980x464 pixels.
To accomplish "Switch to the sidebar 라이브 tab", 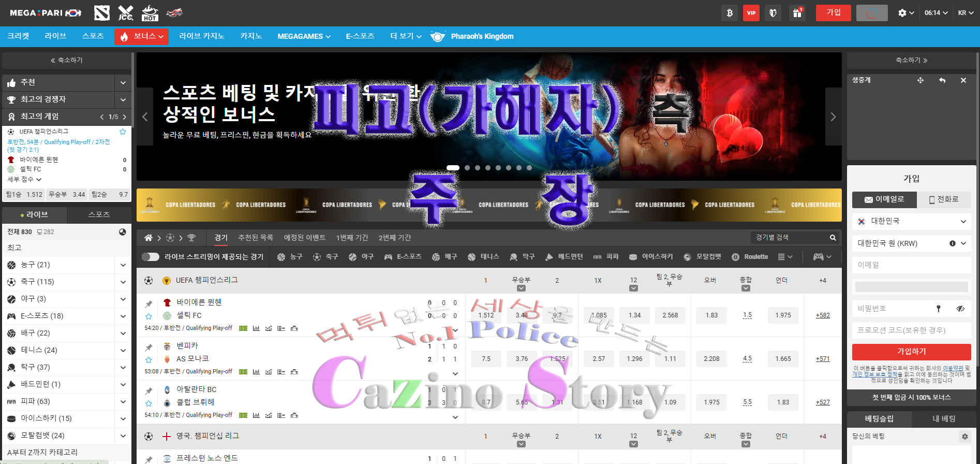I will point(34,214).
